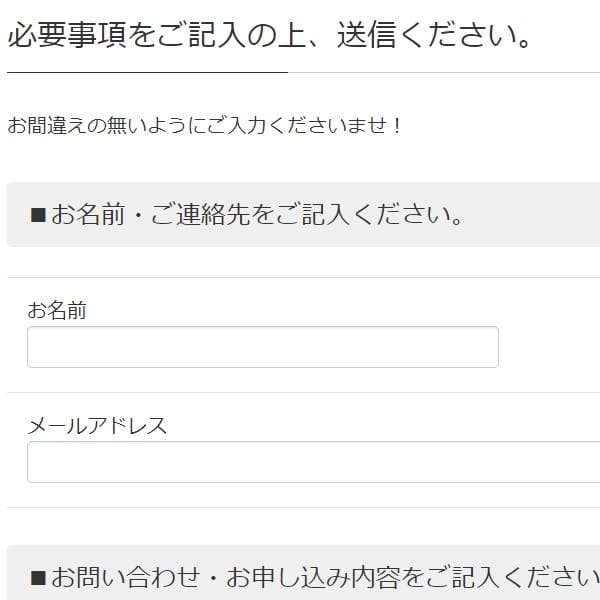
Task: Click the メールアドレス field label
Action: coord(97,425)
